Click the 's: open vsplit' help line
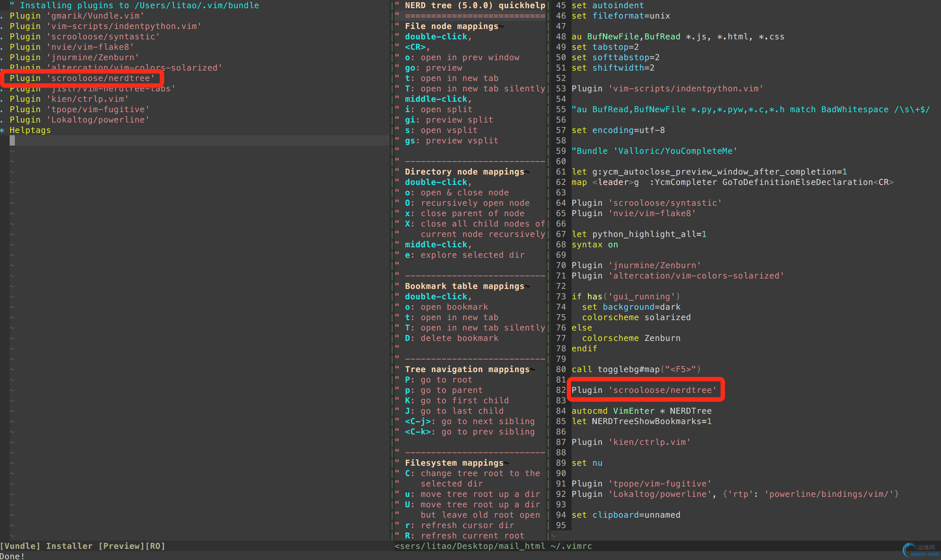Viewport: 941px width, 560px height. click(x=442, y=130)
